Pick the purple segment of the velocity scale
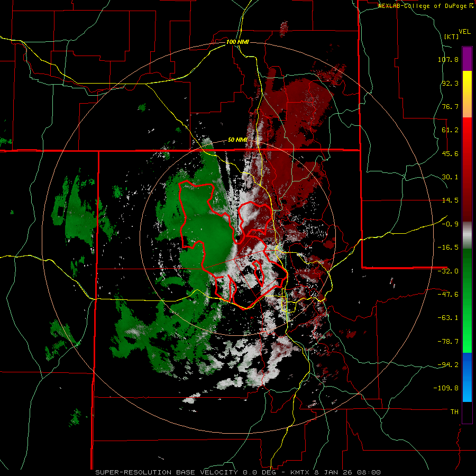476x476 pixels. coord(467,59)
